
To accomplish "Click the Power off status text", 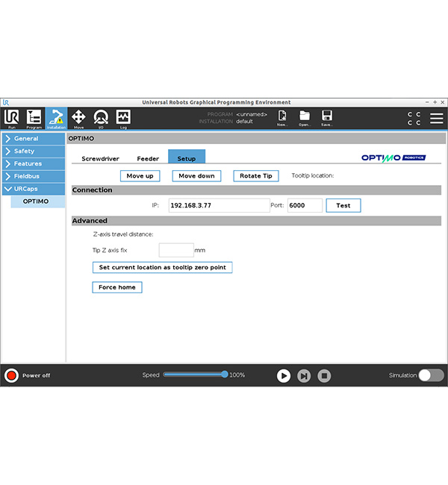I will point(37,375).
